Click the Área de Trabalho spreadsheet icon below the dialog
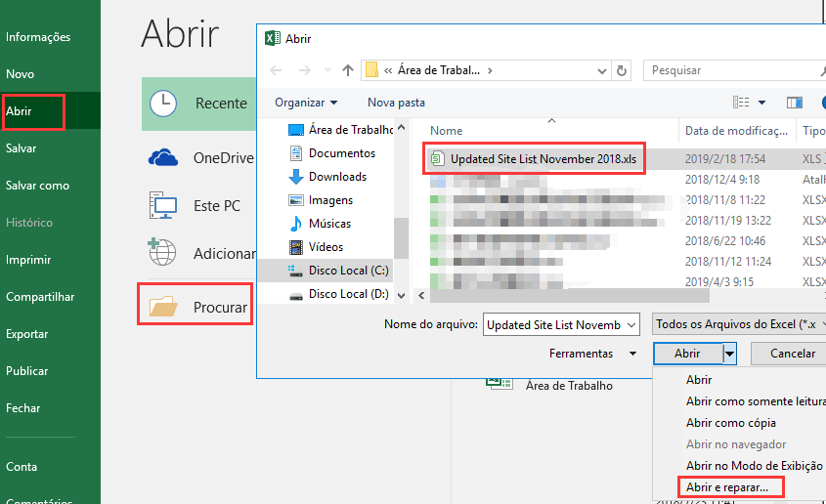The height and width of the screenshot is (504, 826). tap(499, 383)
